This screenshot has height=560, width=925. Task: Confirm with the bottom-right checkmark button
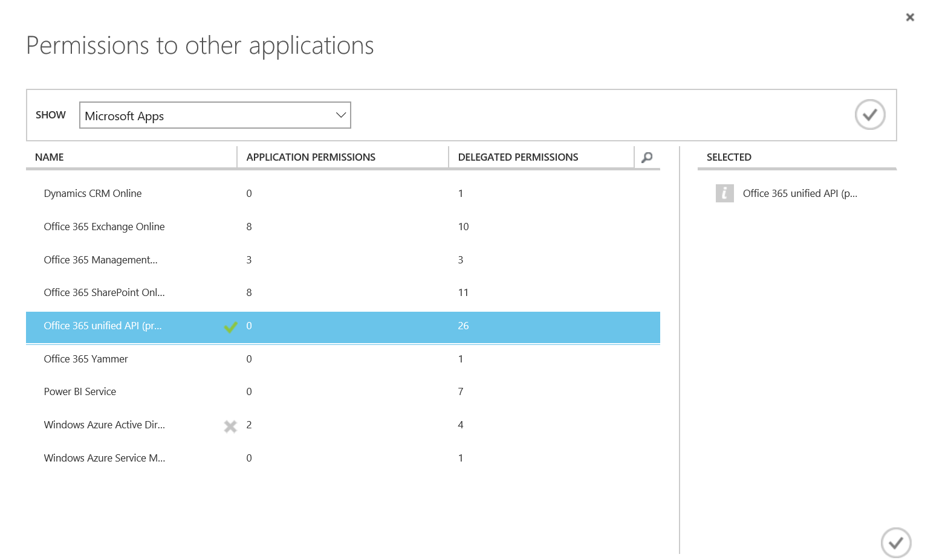point(896,542)
